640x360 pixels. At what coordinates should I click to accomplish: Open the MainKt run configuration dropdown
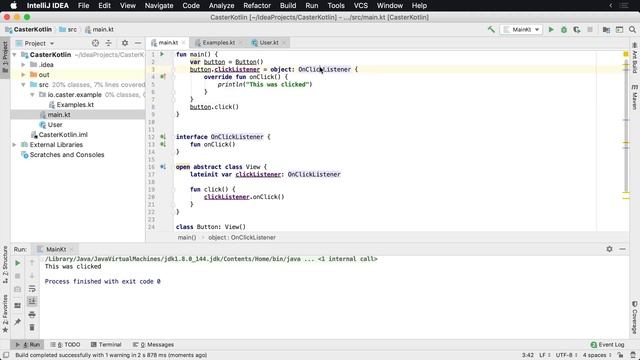tap(522, 29)
